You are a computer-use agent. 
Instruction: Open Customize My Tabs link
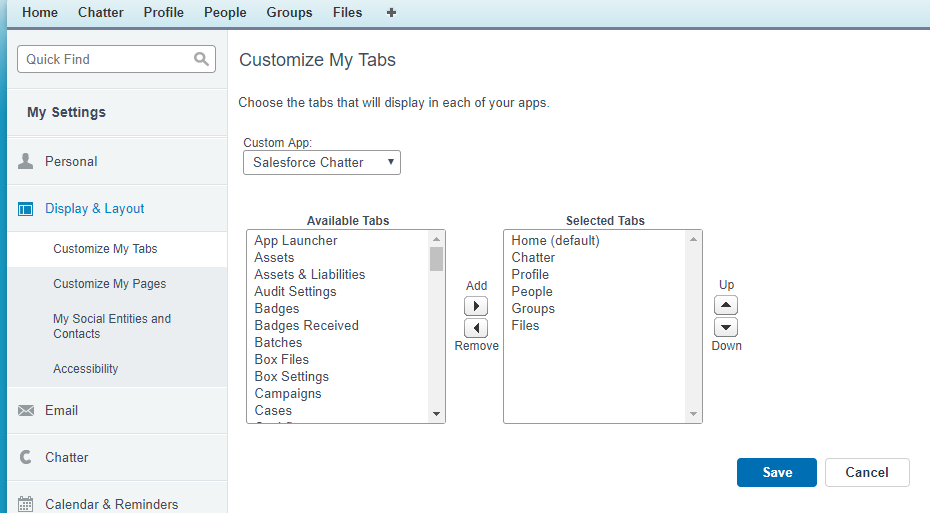(x=105, y=249)
